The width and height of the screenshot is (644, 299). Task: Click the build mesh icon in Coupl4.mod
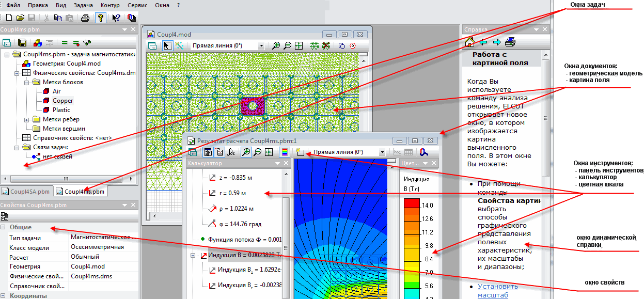(314, 45)
